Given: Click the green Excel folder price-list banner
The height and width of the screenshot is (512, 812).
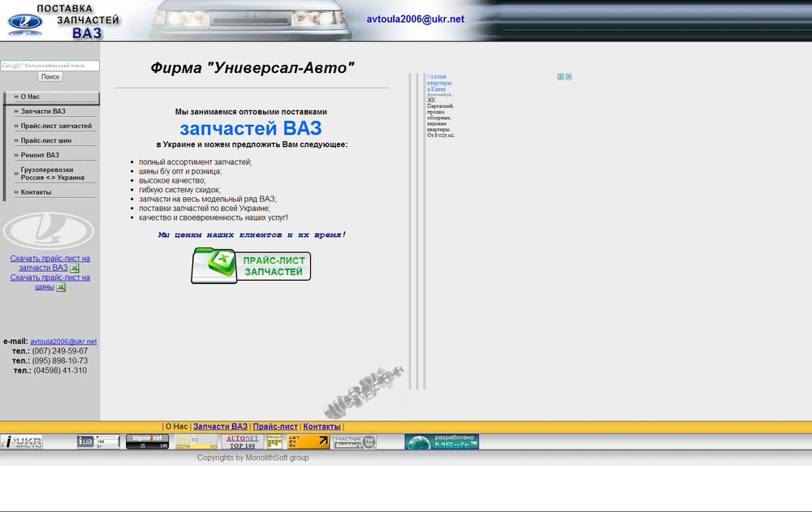Looking at the screenshot, I should [x=251, y=265].
